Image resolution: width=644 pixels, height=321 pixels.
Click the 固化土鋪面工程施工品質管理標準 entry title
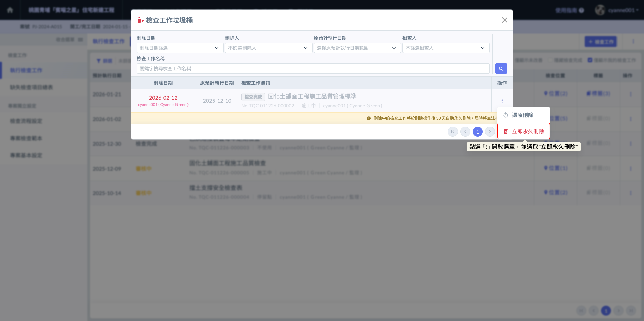(312, 97)
